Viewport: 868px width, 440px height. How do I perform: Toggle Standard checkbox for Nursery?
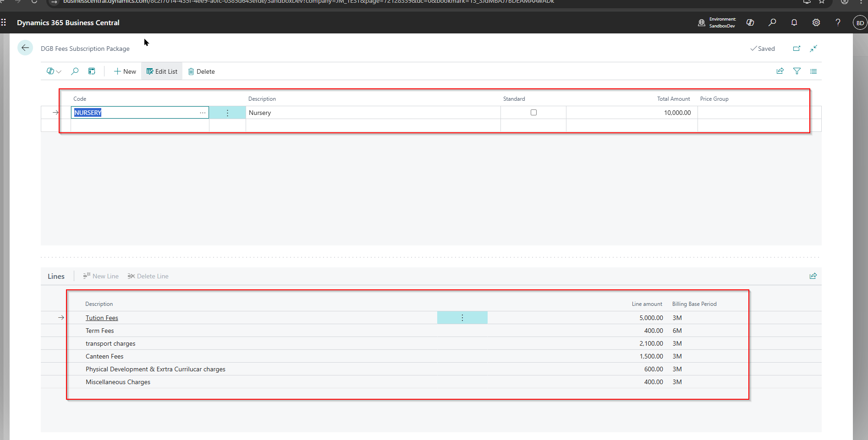click(x=533, y=113)
